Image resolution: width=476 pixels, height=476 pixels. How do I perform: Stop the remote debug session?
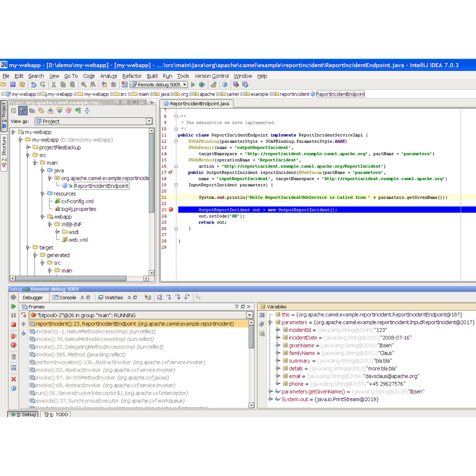14,324
